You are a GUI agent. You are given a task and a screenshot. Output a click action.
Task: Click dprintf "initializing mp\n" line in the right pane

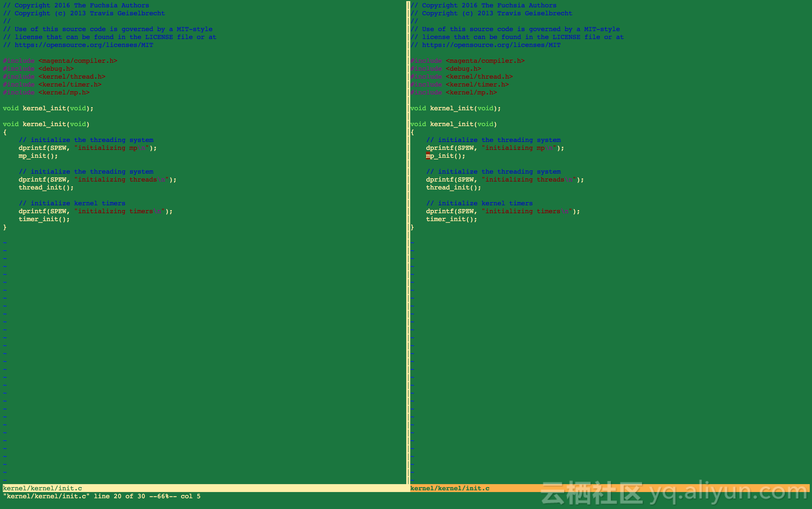coord(495,148)
